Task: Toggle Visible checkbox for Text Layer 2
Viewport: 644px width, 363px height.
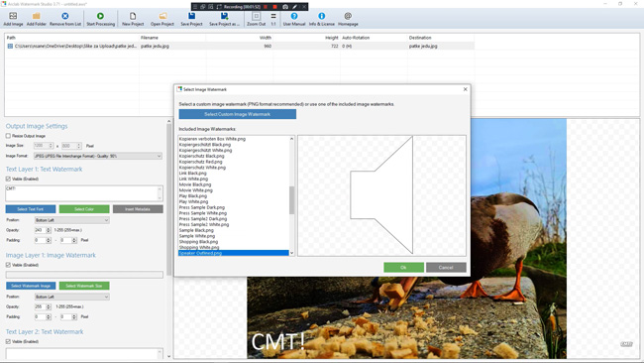Action: tap(8, 341)
